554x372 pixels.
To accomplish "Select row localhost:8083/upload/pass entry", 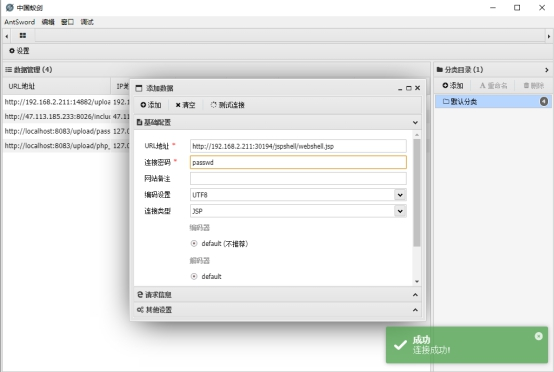I will [66, 131].
